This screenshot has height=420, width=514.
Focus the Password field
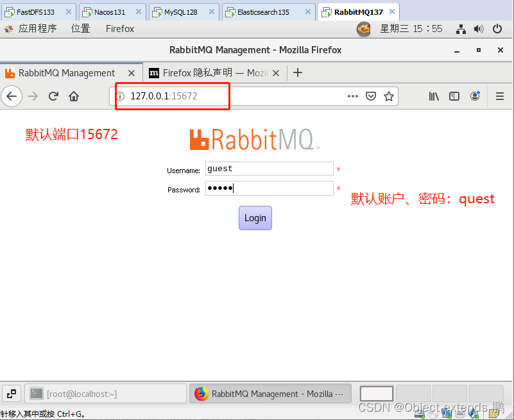[270, 188]
